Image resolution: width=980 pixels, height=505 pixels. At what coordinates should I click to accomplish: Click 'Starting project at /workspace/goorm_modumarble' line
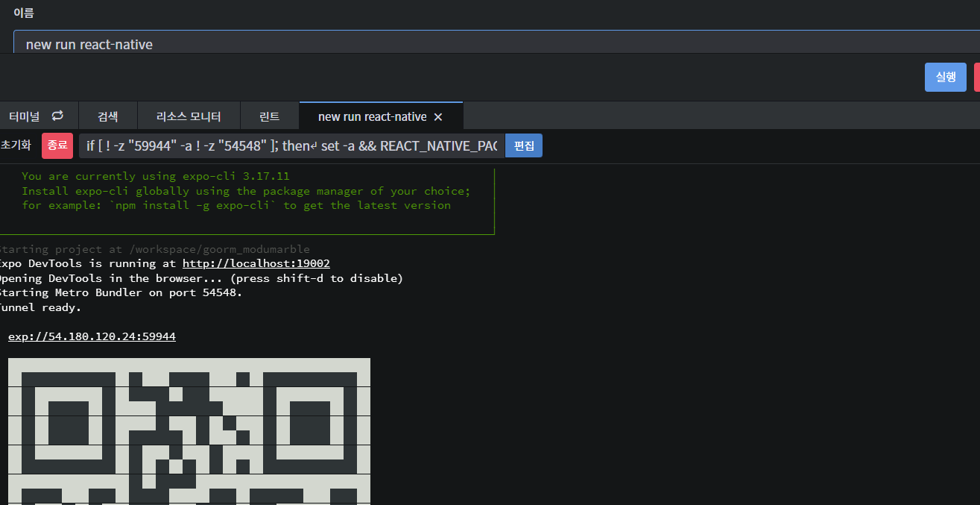point(154,249)
